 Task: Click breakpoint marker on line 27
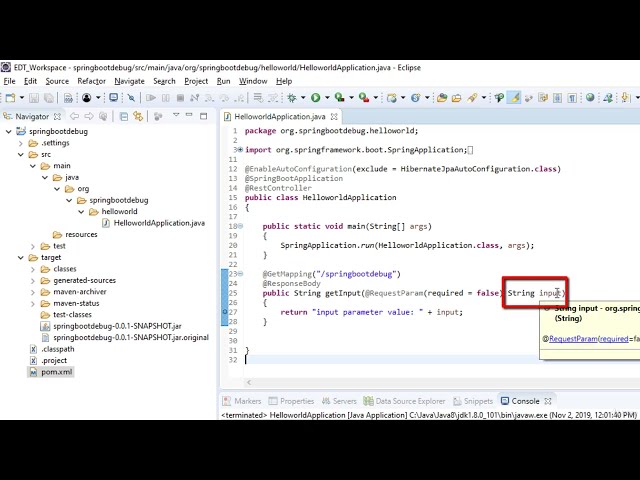pyautogui.click(x=224, y=312)
